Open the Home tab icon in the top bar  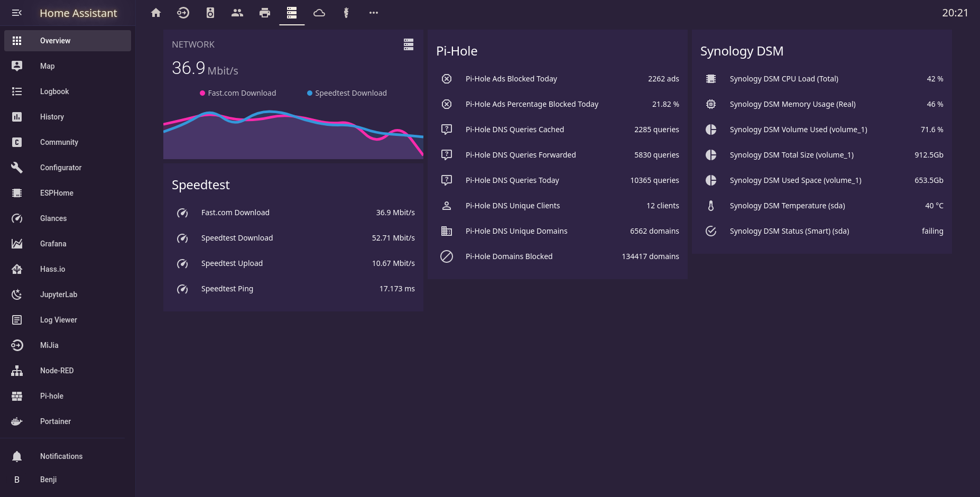click(x=156, y=13)
